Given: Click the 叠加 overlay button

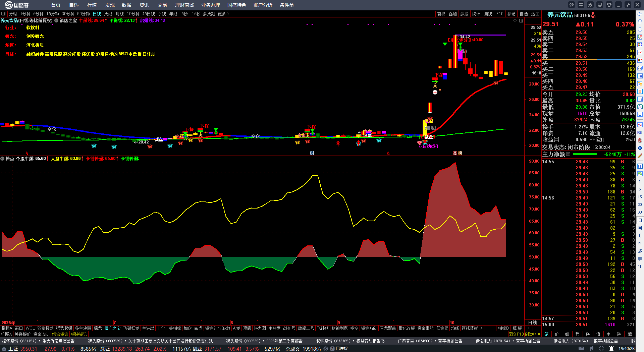Looking at the screenshot, I should tap(453, 14).
